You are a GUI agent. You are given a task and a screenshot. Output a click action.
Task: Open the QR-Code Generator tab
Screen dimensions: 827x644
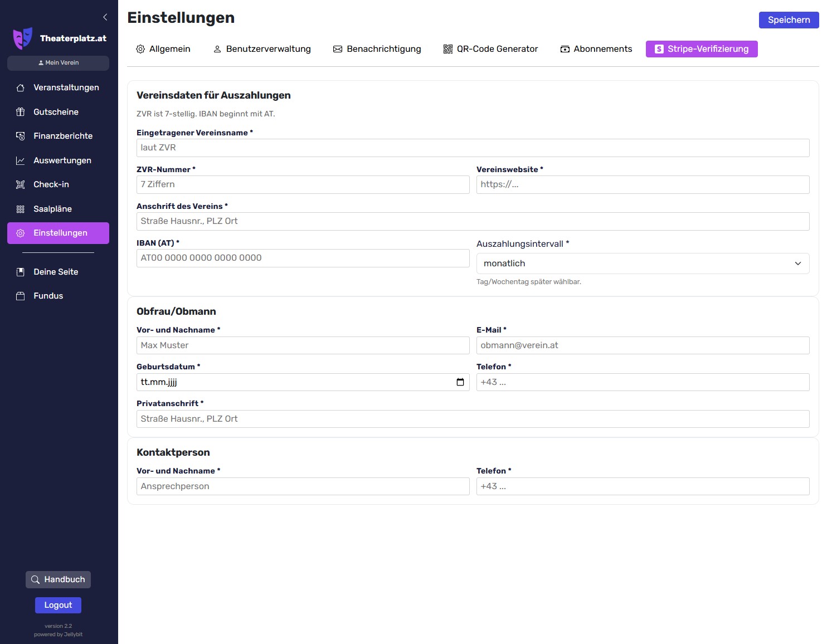point(490,49)
